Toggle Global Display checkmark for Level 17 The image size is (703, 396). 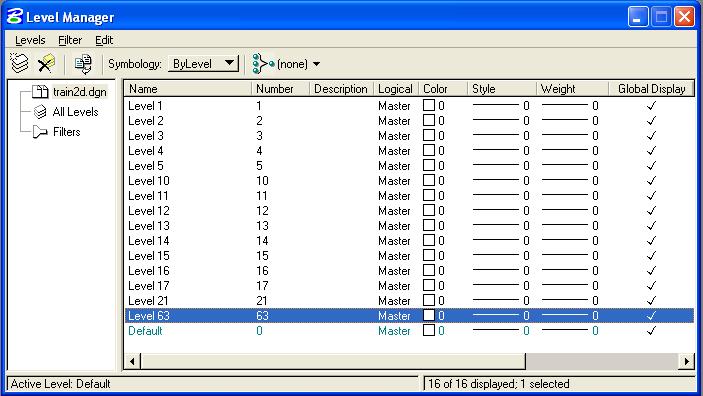(651, 286)
